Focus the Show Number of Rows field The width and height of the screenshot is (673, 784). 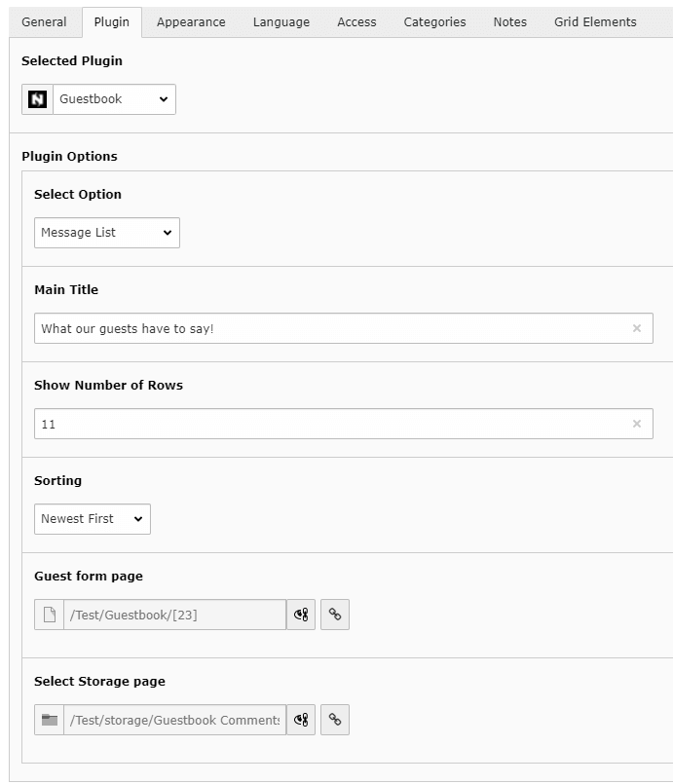tap(292, 424)
